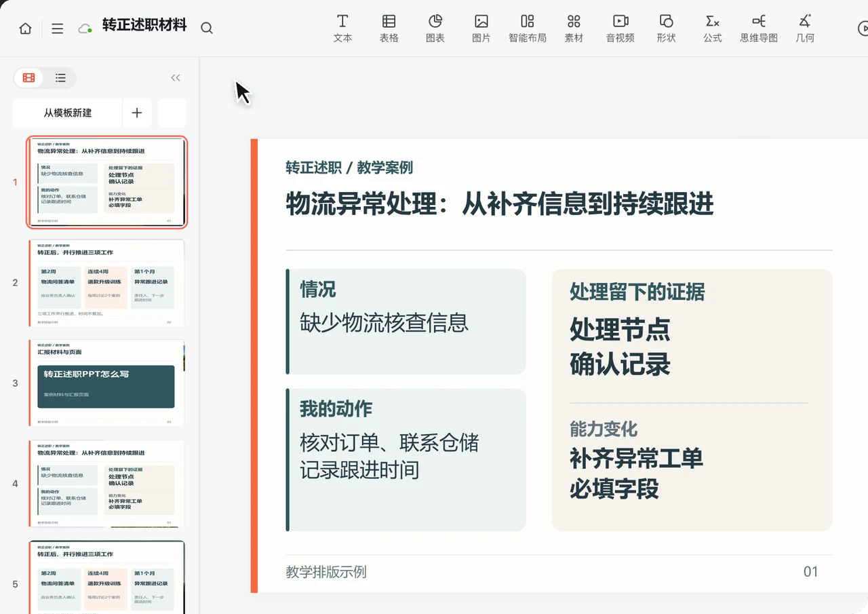Insert a picture with 图片
Viewport: 868px width, 614px height.
[x=481, y=28]
